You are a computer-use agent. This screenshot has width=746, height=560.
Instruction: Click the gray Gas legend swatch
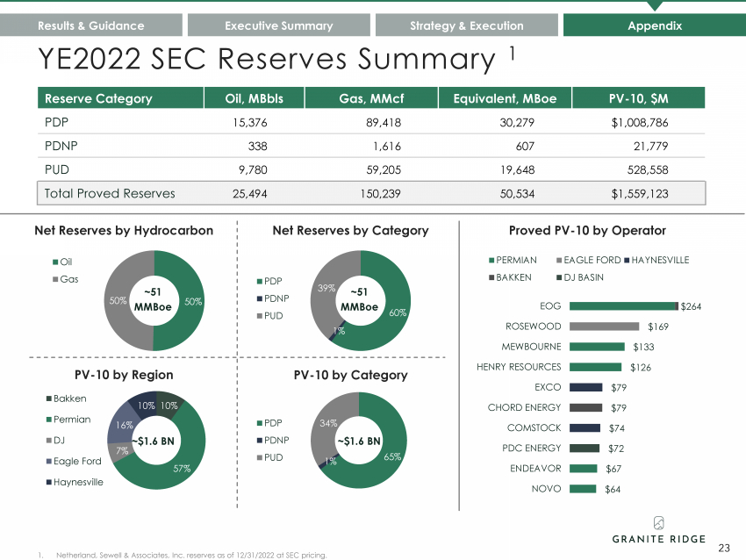(55, 279)
